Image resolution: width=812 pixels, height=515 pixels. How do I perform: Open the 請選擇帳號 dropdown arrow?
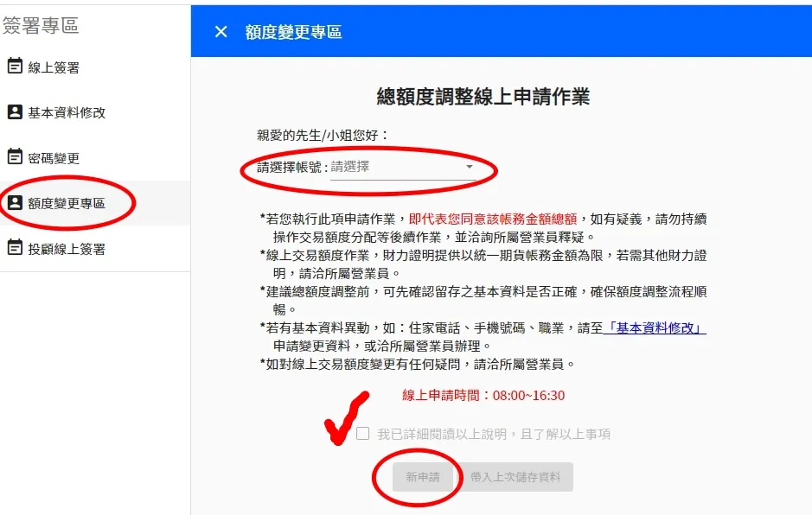click(470, 167)
